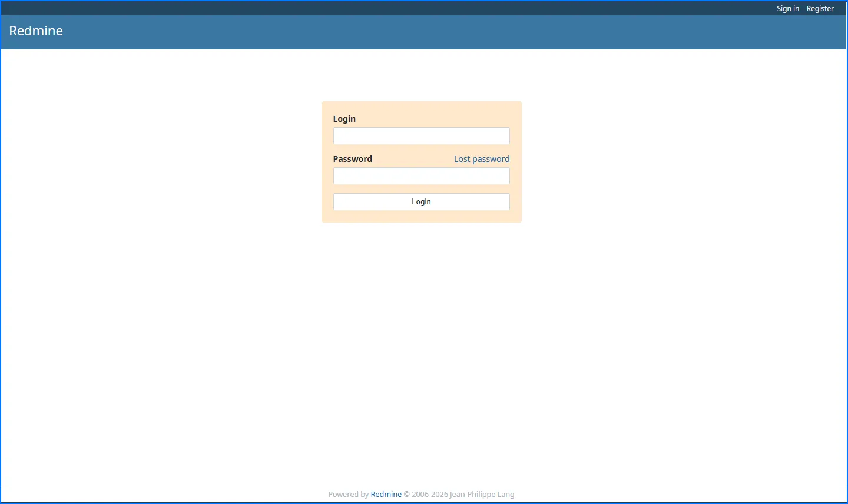Open the Register link
848x504 pixels.
(820, 8)
